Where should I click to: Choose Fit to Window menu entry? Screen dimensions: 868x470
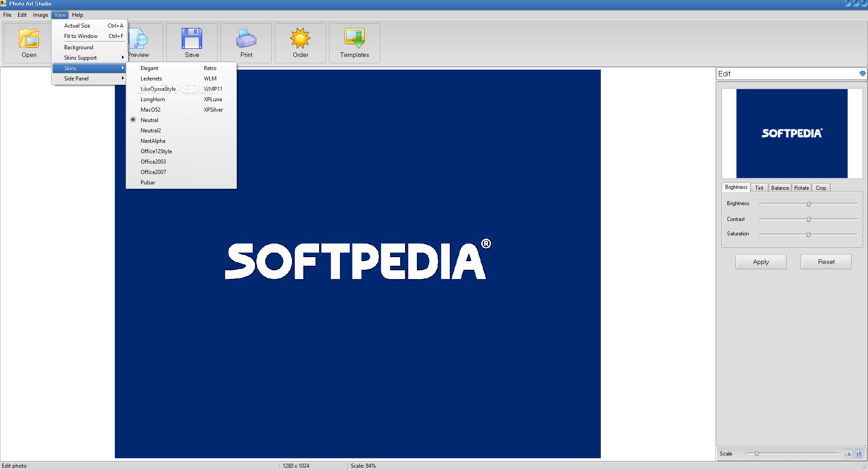tap(90, 36)
